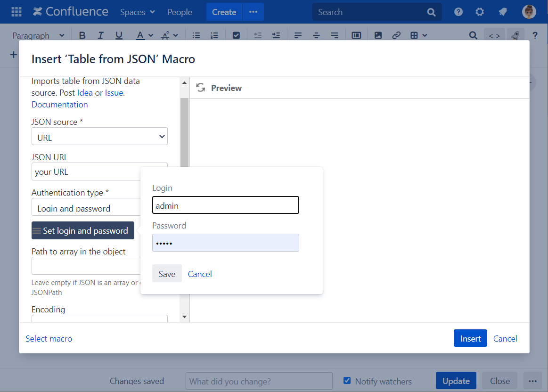Viewport: 548px width, 392px height.
Task: Click the user profile avatar
Action: 529,12
